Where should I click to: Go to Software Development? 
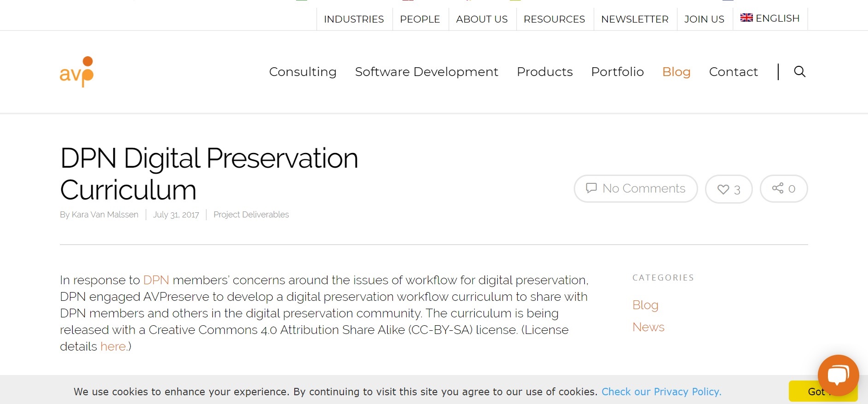pyautogui.click(x=426, y=72)
